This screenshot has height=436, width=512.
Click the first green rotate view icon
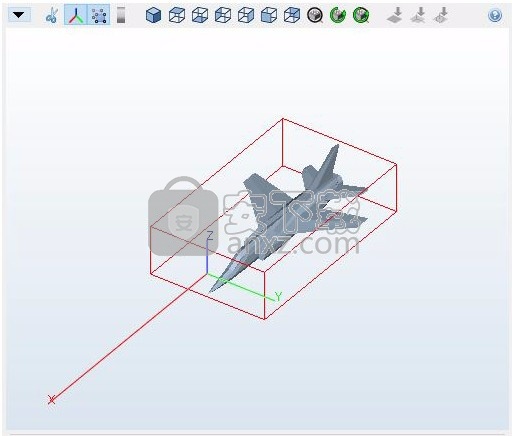click(338, 15)
